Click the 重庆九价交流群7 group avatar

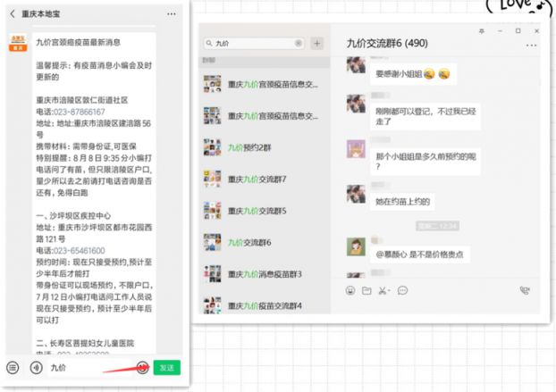[213, 179]
